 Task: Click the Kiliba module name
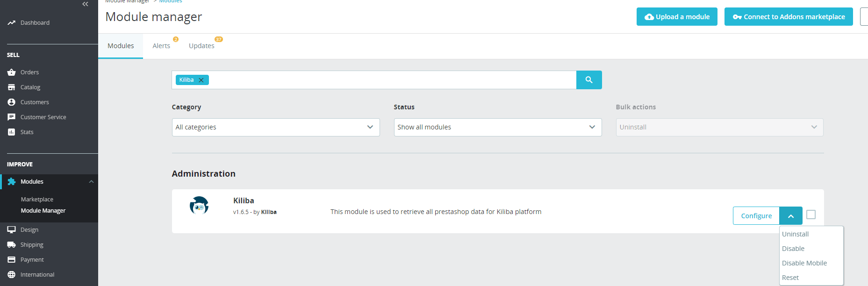(x=244, y=200)
